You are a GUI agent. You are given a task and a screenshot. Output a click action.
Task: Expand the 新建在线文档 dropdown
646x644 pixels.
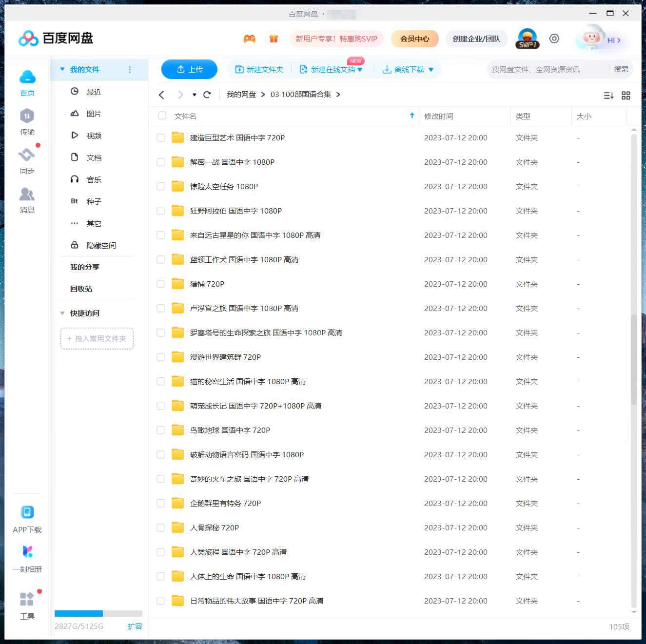[360, 69]
